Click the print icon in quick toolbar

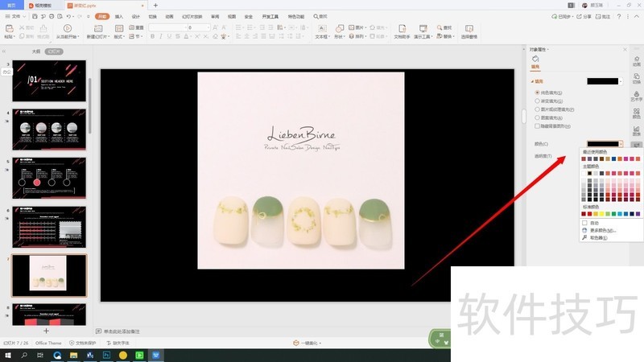point(52,16)
